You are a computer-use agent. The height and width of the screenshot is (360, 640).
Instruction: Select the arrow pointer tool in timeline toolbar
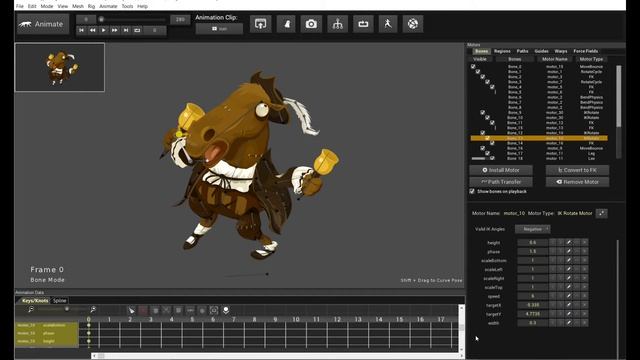pos(131,311)
